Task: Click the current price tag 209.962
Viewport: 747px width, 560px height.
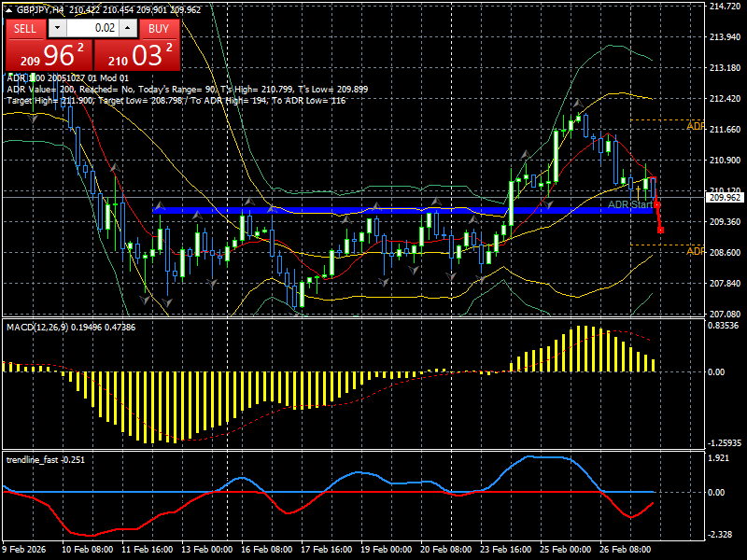Action: tap(726, 197)
